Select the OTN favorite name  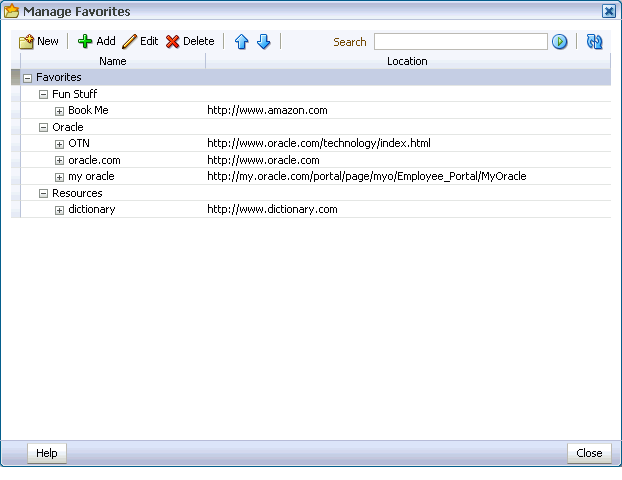point(79,143)
